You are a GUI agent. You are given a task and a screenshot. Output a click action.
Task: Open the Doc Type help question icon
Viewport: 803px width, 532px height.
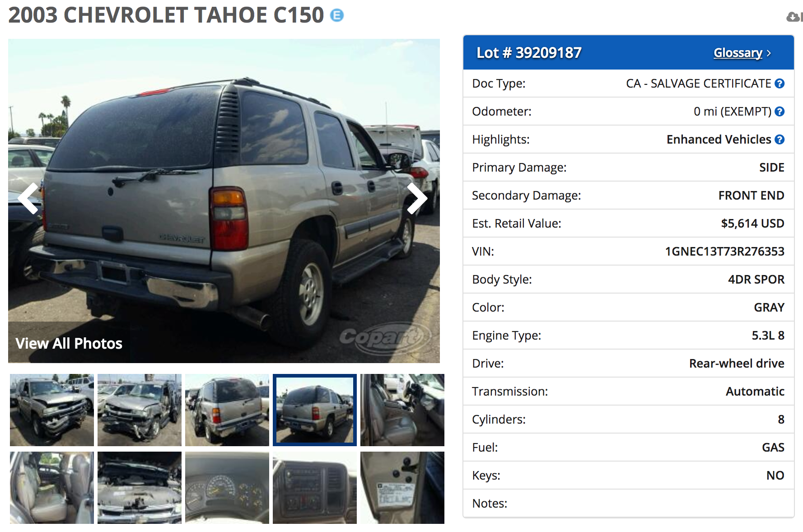point(780,84)
